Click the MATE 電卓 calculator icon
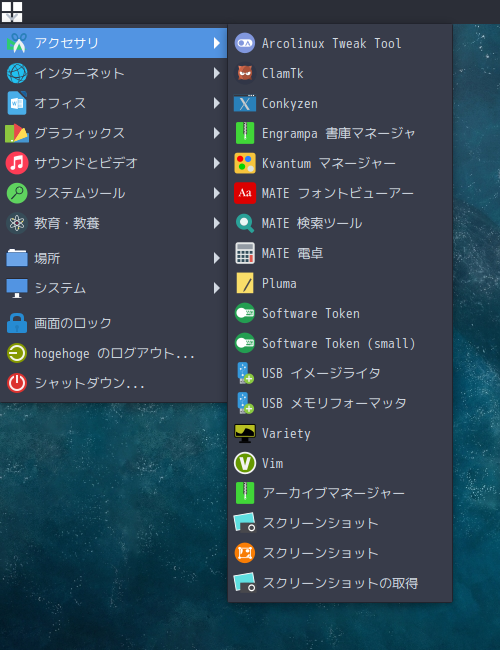 pyautogui.click(x=245, y=253)
